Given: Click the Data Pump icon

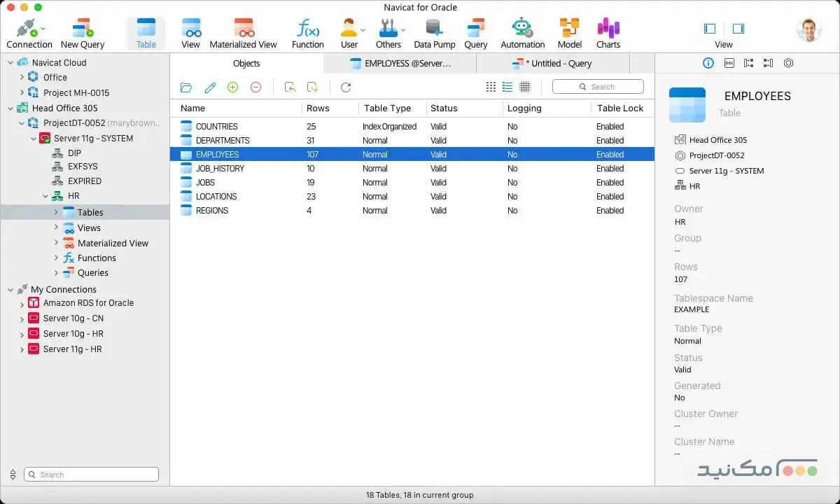Looking at the screenshot, I should [434, 31].
